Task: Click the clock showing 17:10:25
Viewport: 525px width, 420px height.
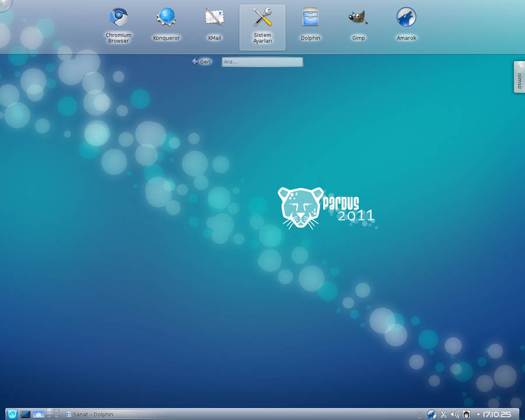Action: click(497, 415)
